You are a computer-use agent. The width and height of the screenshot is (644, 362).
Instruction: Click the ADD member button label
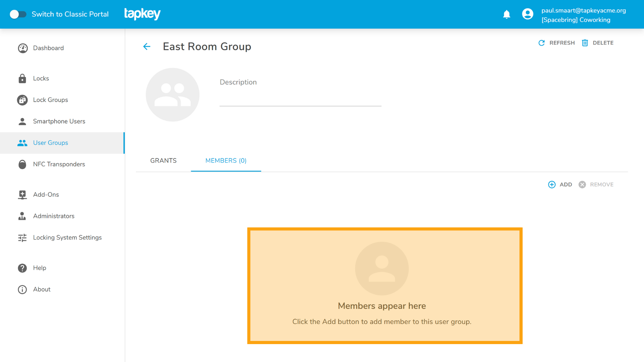tap(566, 184)
